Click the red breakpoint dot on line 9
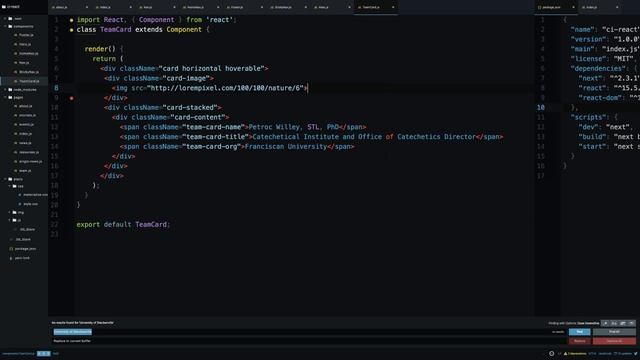Viewport: 640px width, 360px height. tap(71, 98)
